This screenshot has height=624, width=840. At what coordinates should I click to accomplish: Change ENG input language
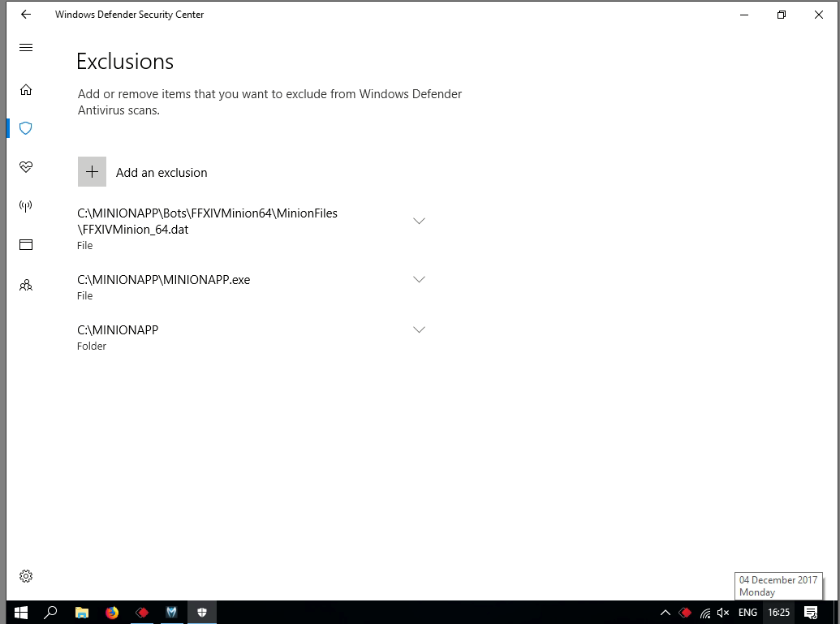coord(747,613)
